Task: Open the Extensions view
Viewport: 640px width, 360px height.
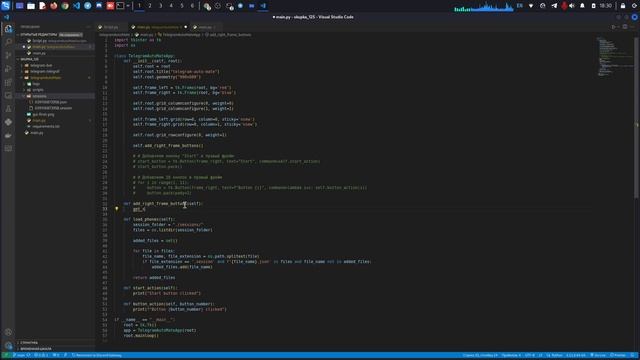Action: click(x=8, y=82)
